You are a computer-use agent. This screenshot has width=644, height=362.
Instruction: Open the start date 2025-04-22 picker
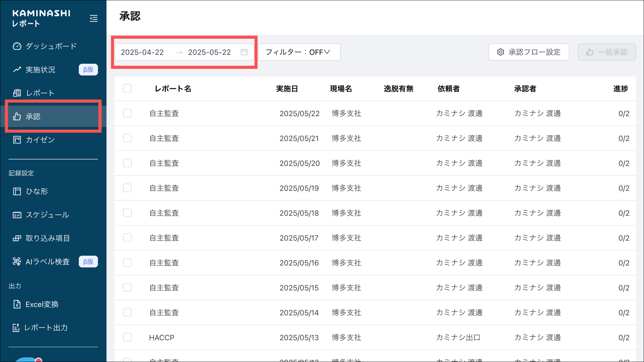pos(142,52)
